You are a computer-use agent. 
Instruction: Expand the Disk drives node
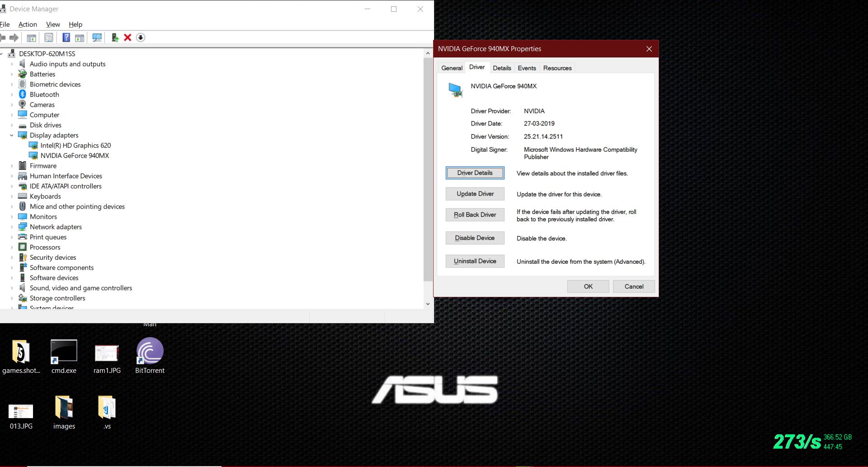12,125
